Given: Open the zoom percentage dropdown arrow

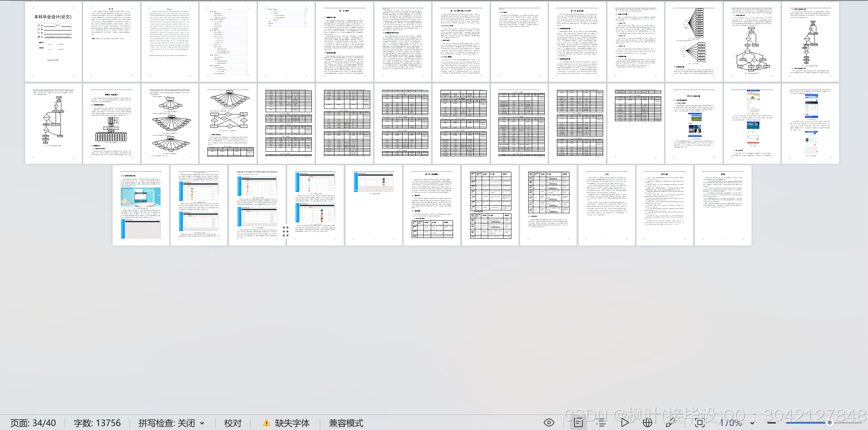Looking at the screenshot, I should [752, 423].
